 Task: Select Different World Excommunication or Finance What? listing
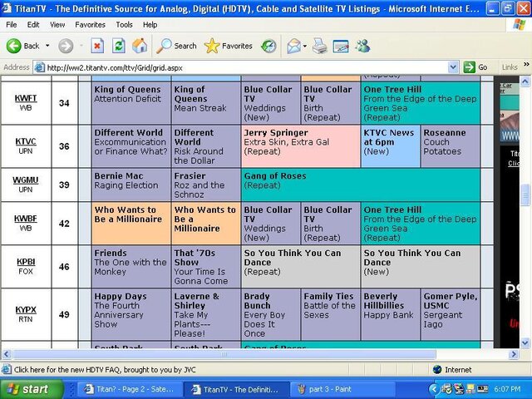pos(131,146)
